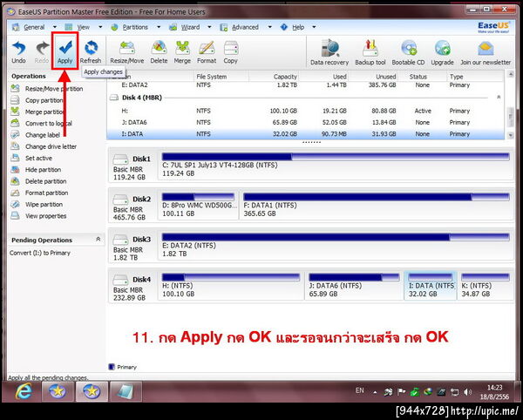
Task: Click pending operation Convert (I:) to Primary
Action: pos(40,253)
